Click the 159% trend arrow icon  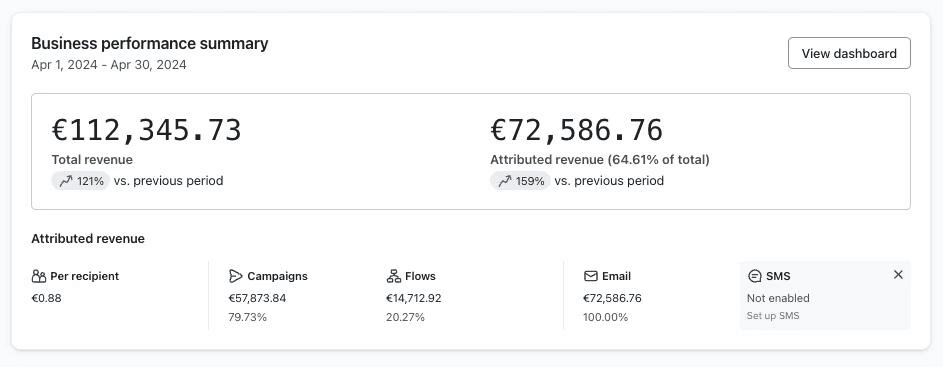click(x=505, y=180)
